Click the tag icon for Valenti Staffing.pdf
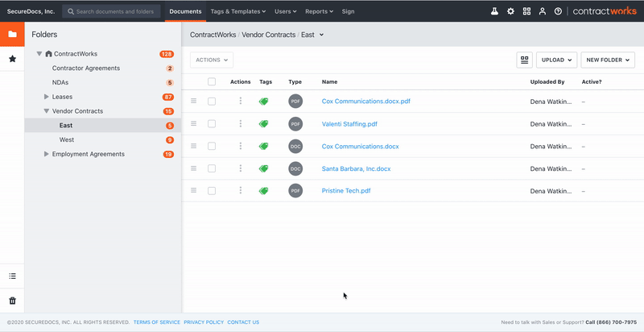Viewport: 644px width, 332px height. pos(264,123)
